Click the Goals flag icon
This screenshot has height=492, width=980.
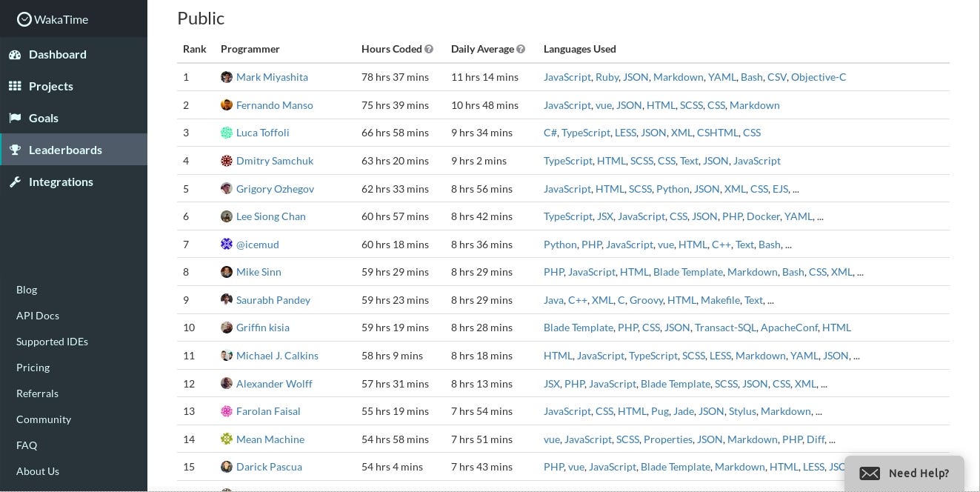[15, 118]
